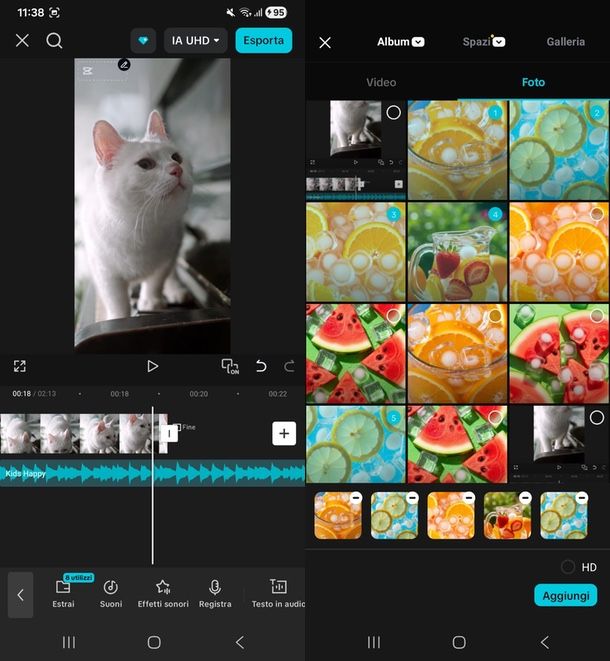610x661 pixels.
Task: Toggle the ON overlay preview icon
Action: coord(230,366)
